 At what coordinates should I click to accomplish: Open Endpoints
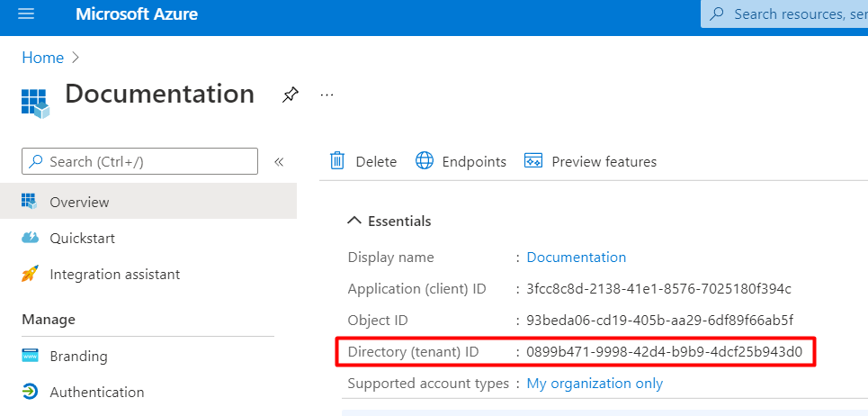tap(461, 161)
